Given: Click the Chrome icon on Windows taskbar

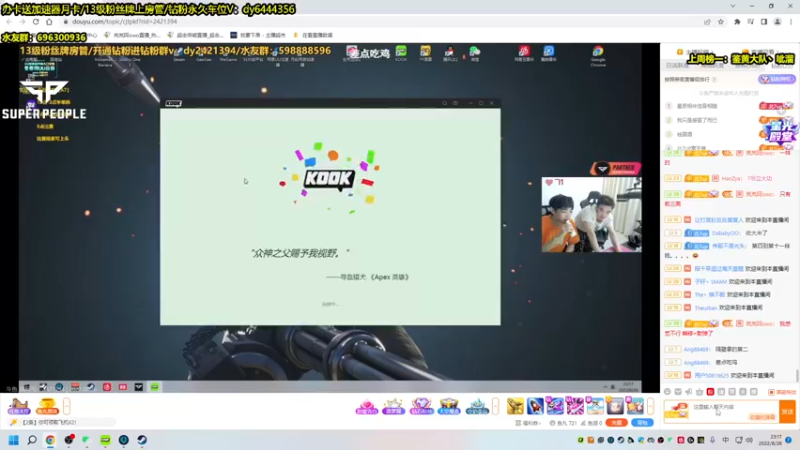Looking at the screenshot, I should pos(50,440).
